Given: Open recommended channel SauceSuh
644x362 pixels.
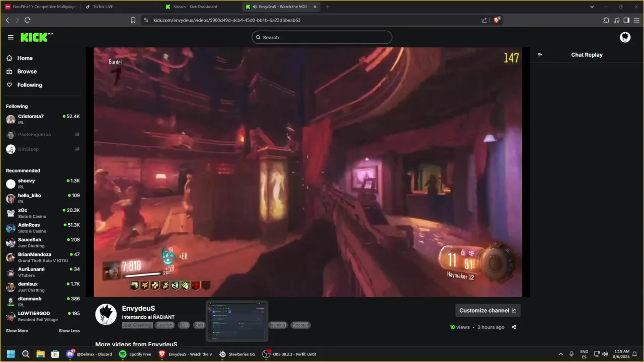Looking at the screenshot, I should point(42,242).
